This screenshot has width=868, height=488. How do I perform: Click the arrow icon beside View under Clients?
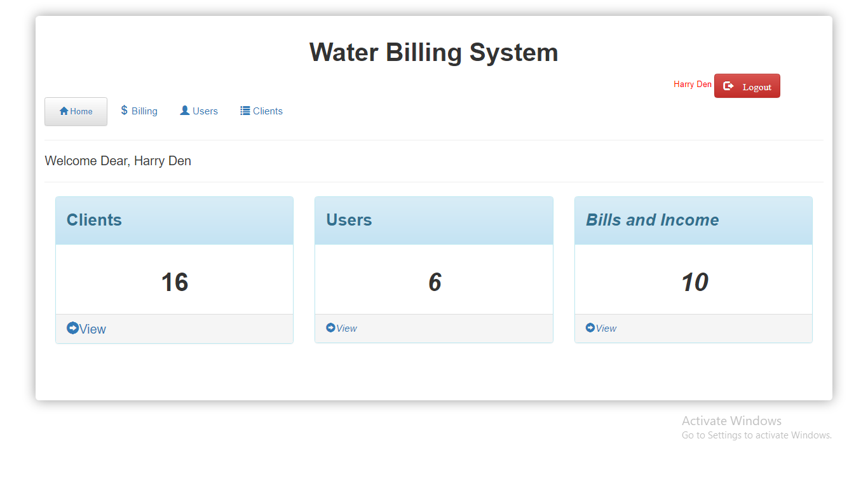pos(73,328)
